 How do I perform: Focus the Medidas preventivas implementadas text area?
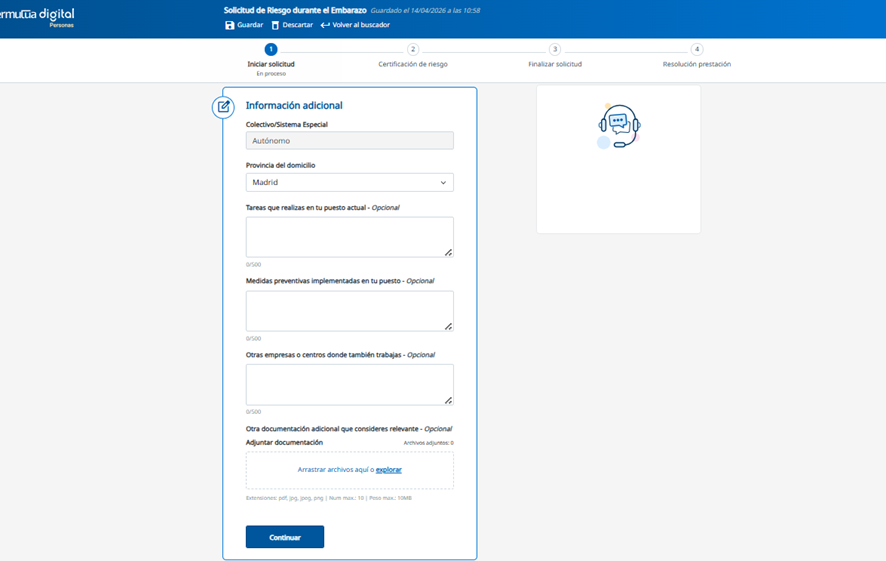pos(349,311)
